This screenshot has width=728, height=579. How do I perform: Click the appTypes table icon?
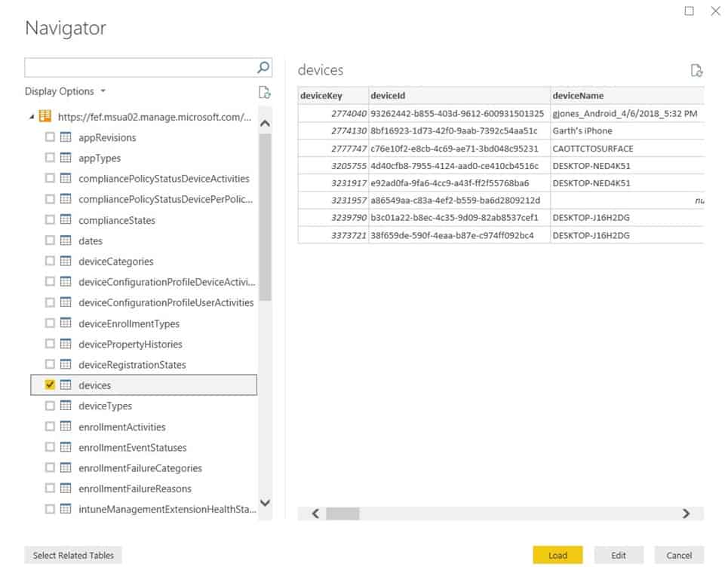tap(66, 158)
